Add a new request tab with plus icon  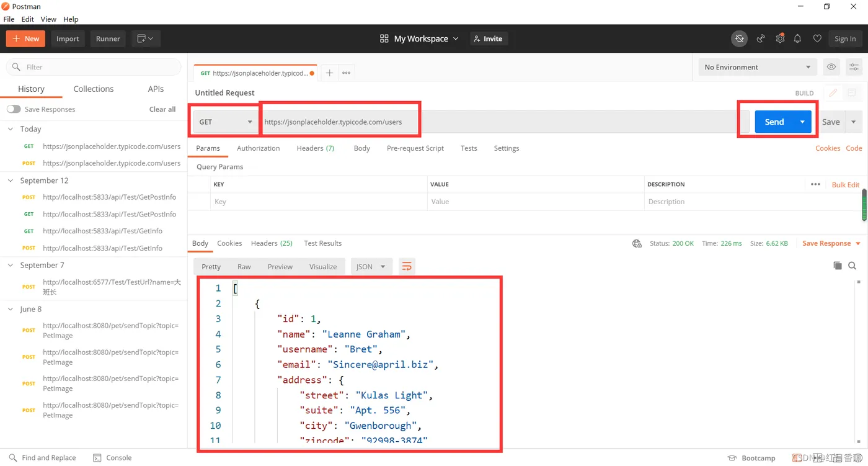coord(329,73)
